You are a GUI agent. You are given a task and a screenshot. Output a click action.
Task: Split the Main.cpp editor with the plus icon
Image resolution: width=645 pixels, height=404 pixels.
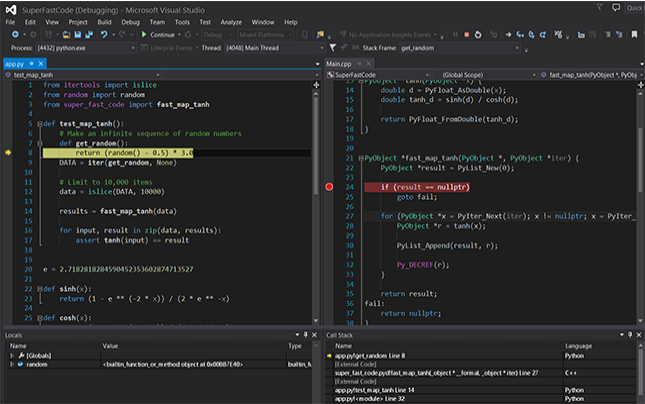coord(640,85)
